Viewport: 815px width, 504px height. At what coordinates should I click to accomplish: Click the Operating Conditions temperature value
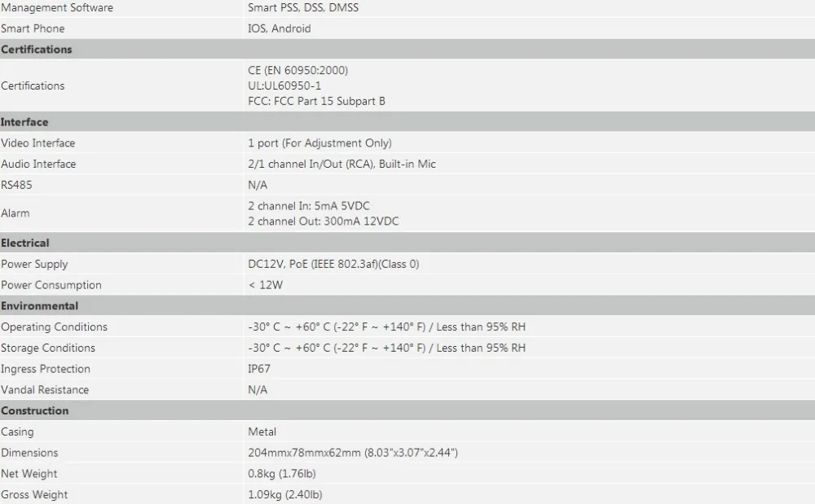point(386,327)
